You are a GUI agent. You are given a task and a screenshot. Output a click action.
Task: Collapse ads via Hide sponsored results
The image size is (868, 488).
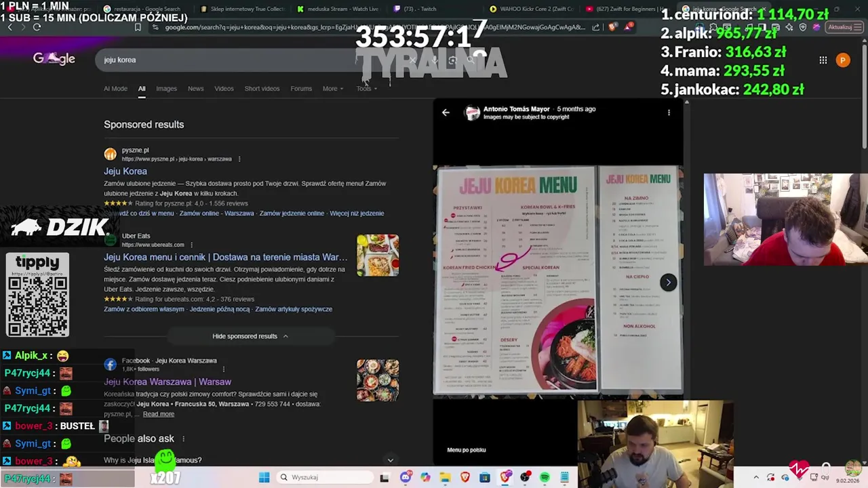(x=250, y=336)
